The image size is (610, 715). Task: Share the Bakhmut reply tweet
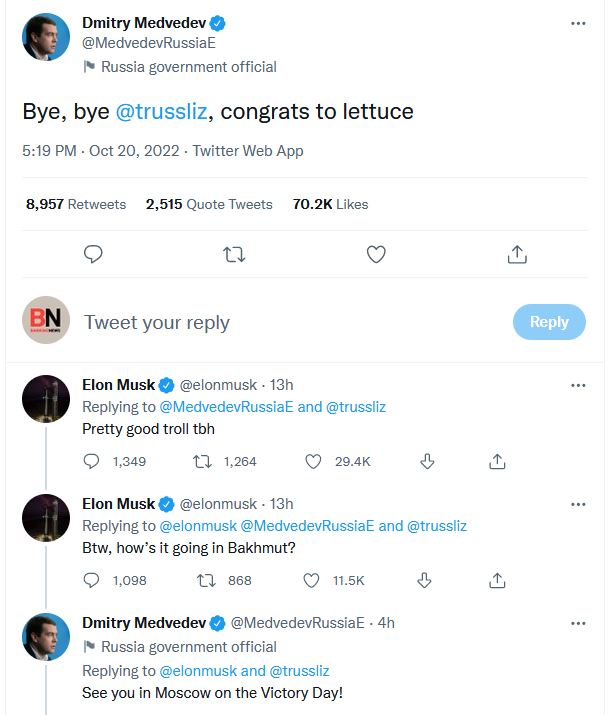pyautogui.click(x=497, y=580)
